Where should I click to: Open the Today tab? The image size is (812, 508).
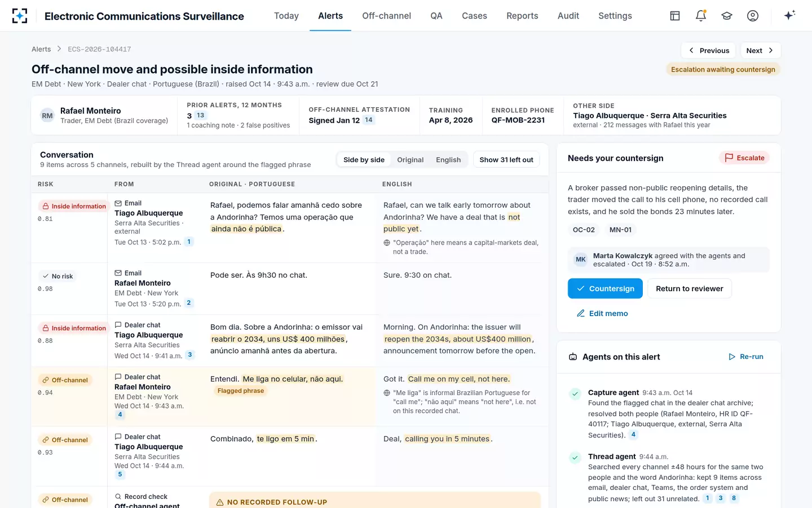coord(286,16)
